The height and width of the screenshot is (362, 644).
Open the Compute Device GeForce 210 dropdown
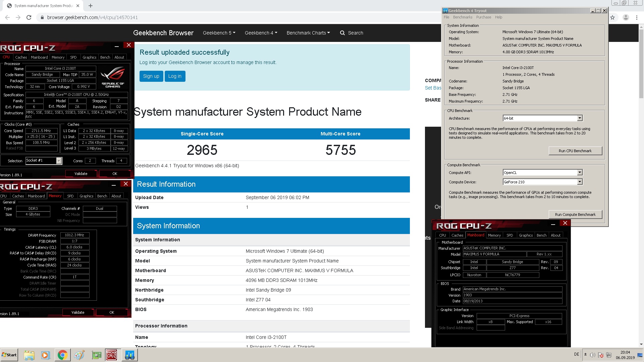click(579, 182)
